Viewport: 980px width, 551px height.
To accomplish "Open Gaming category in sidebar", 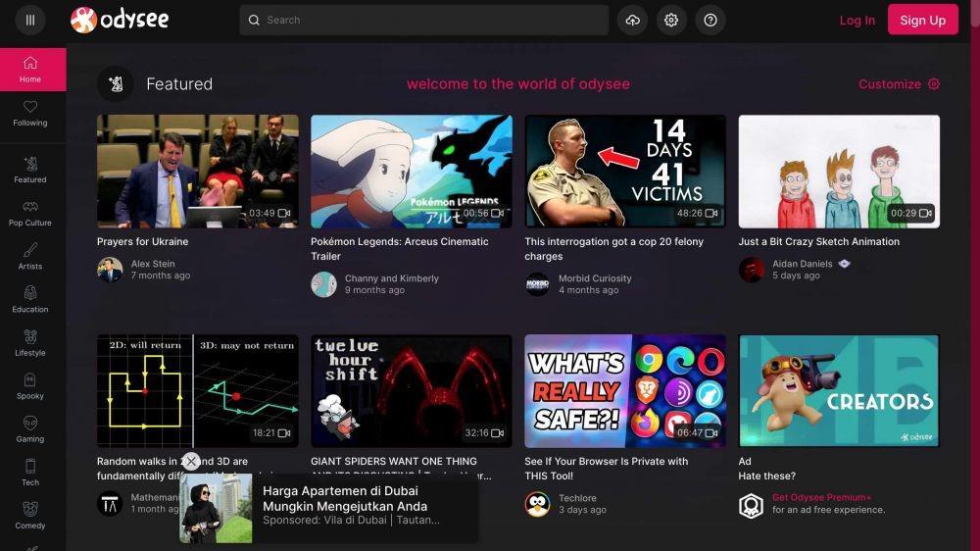I will coord(30,429).
